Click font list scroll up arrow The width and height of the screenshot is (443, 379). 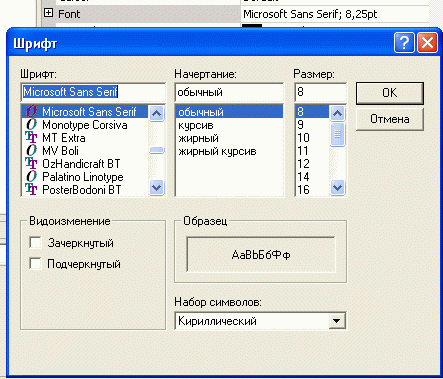(156, 113)
